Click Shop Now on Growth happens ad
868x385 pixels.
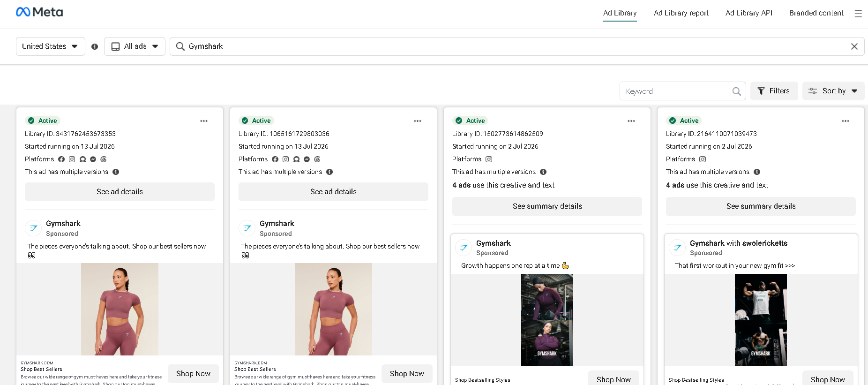click(x=614, y=379)
